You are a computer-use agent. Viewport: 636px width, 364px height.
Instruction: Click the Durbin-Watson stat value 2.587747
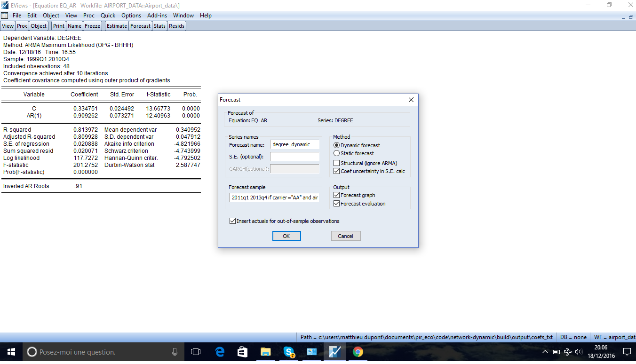click(188, 165)
